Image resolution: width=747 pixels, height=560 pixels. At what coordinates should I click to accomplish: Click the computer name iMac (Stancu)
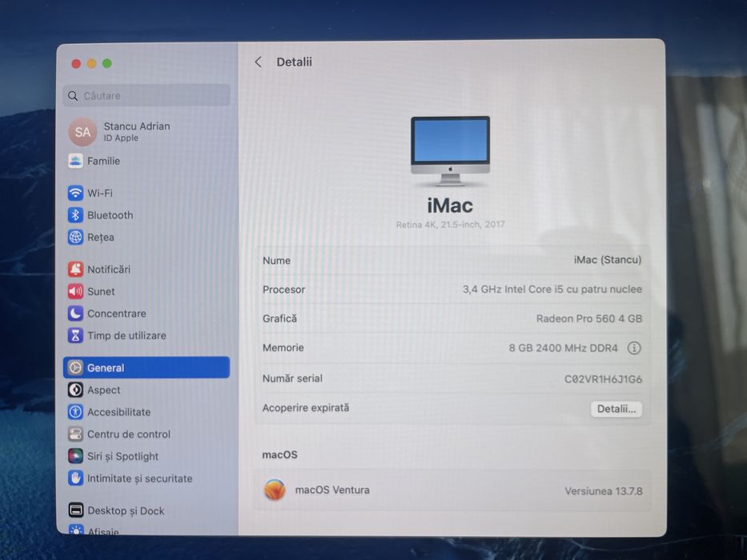point(608,259)
